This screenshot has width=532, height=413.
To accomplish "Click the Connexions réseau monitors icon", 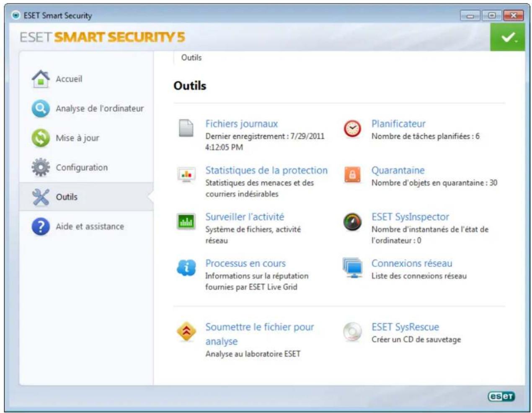I will coord(352,268).
